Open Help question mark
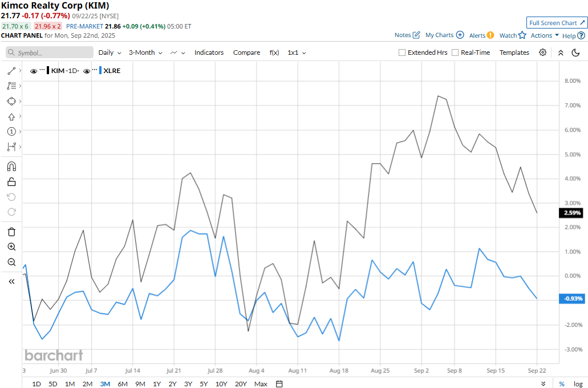The height and width of the screenshot is (388, 588). 581,35
